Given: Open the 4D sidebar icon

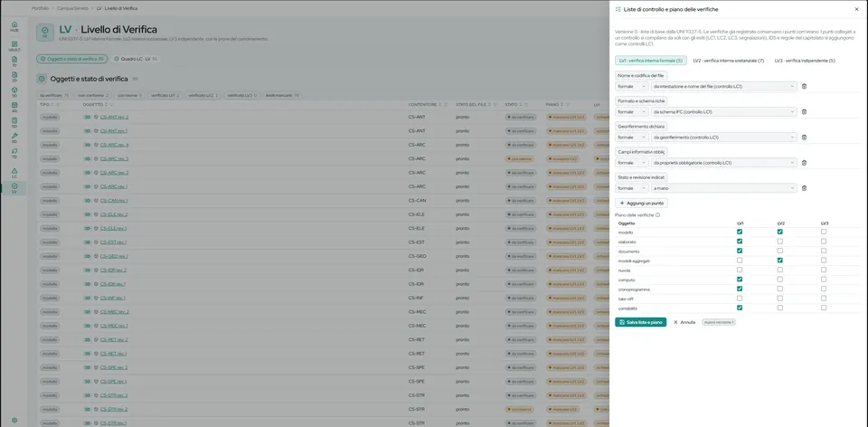Looking at the screenshot, I should tap(14, 107).
